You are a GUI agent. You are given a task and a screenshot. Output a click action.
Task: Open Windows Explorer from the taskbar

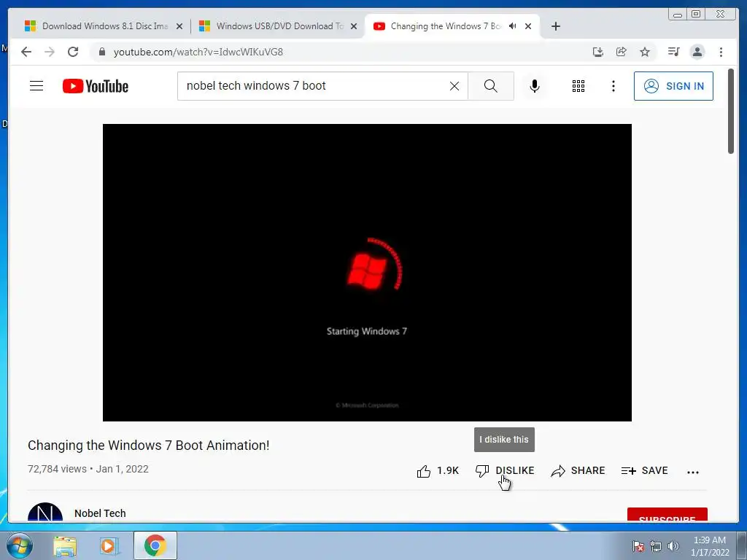65,546
